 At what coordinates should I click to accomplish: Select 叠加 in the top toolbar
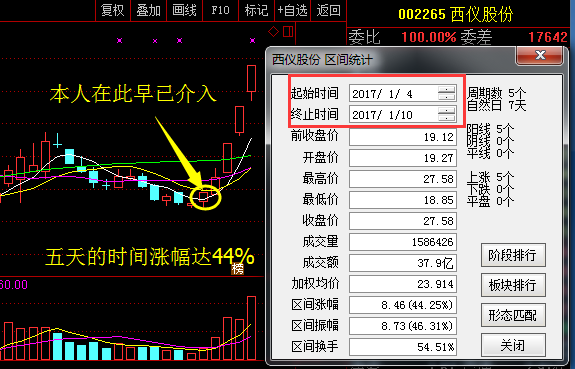tap(149, 10)
